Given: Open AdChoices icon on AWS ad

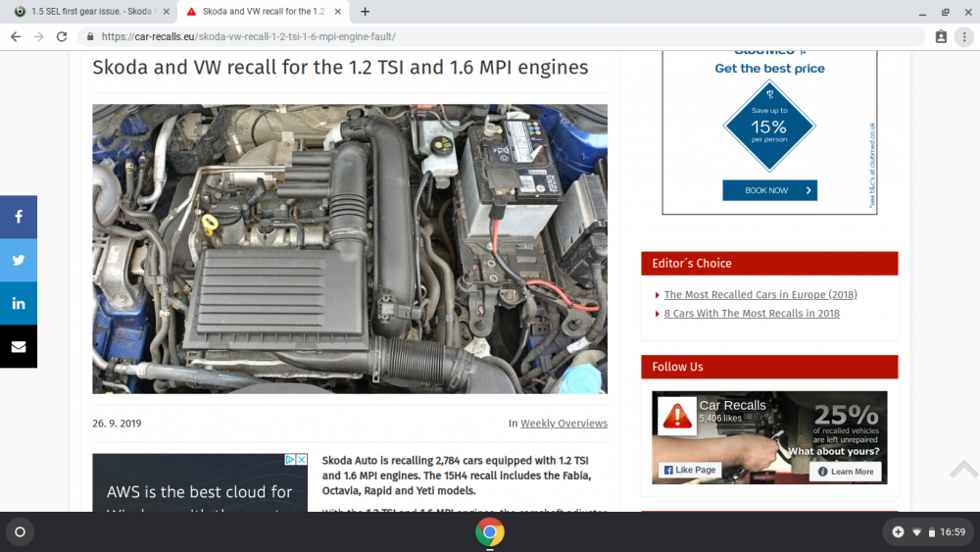Looking at the screenshot, I should [290, 460].
